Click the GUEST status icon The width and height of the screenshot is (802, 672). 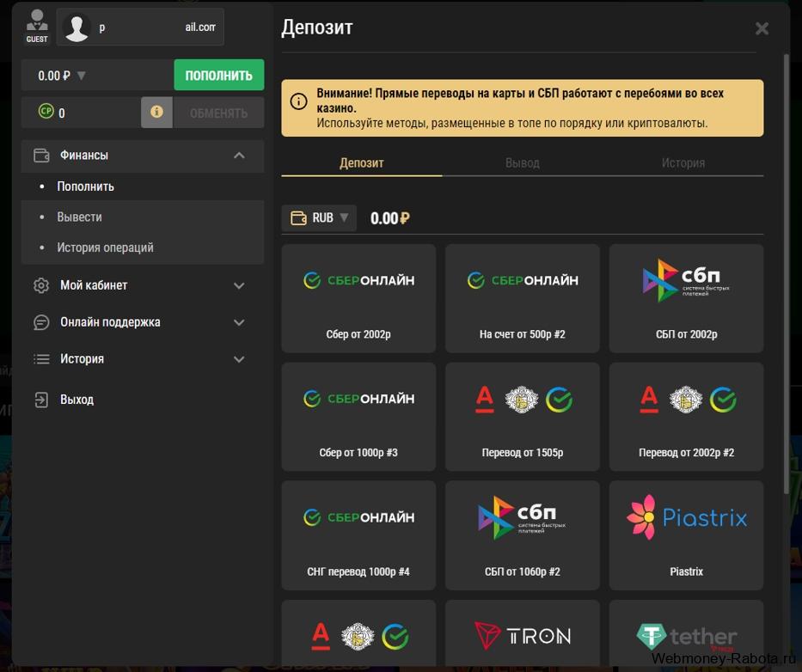[37, 26]
